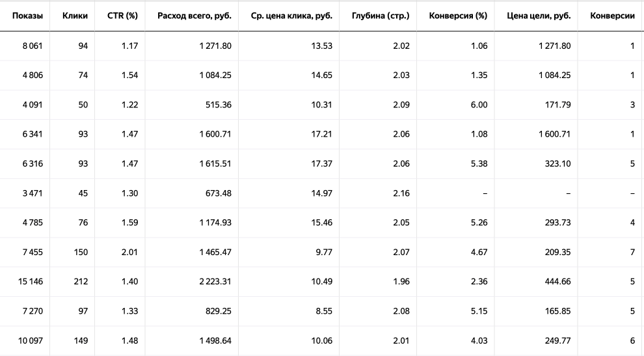Sort by the Клики column header
The width and height of the screenshot is (644, 356).
point(75,16)
